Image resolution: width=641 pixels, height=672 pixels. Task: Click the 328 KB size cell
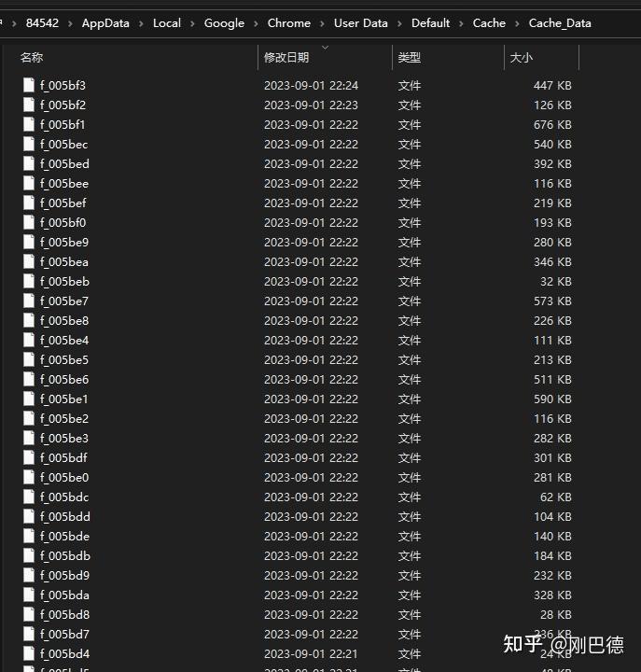(552, 595)
